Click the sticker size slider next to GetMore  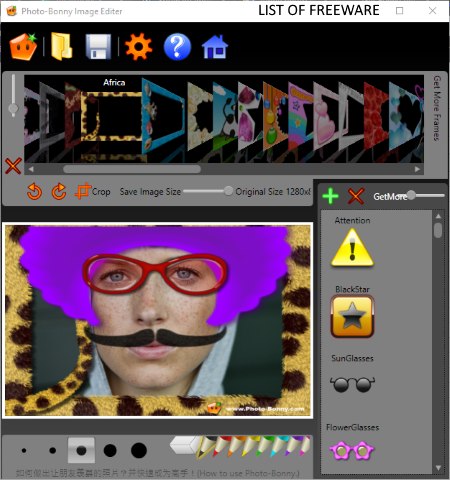(411, 195)
